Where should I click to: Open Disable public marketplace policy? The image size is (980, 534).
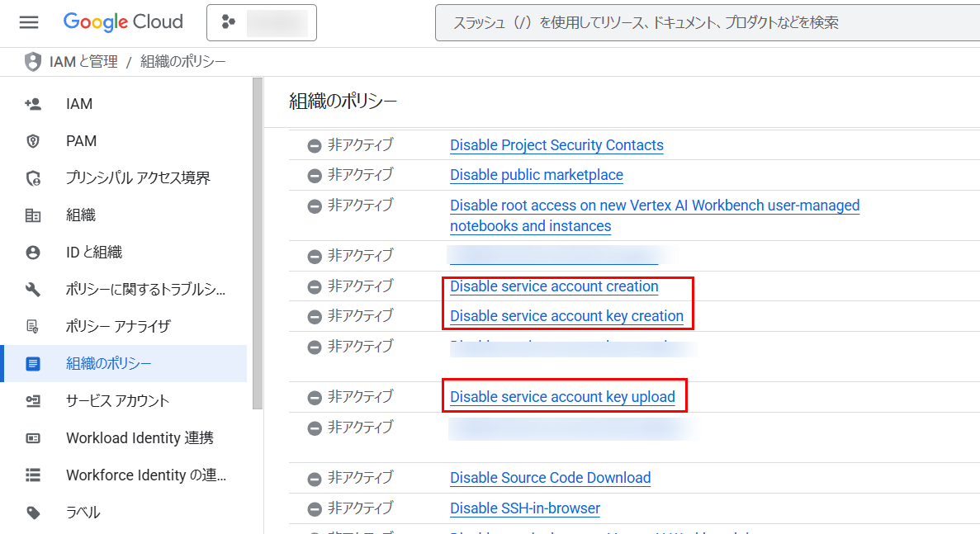(537, 175)
